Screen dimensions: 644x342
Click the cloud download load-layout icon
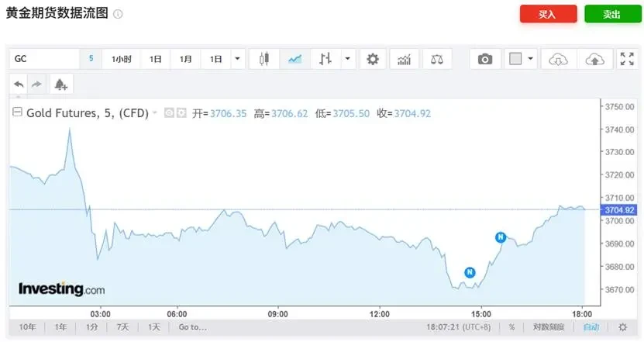pyautogui.click(x=558, y=59)
